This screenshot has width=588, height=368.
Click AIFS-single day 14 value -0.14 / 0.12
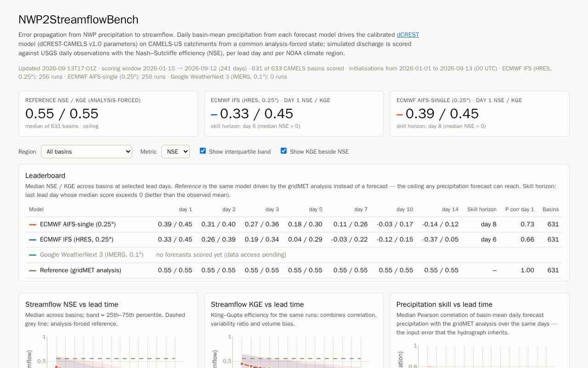tap(440, 224)
